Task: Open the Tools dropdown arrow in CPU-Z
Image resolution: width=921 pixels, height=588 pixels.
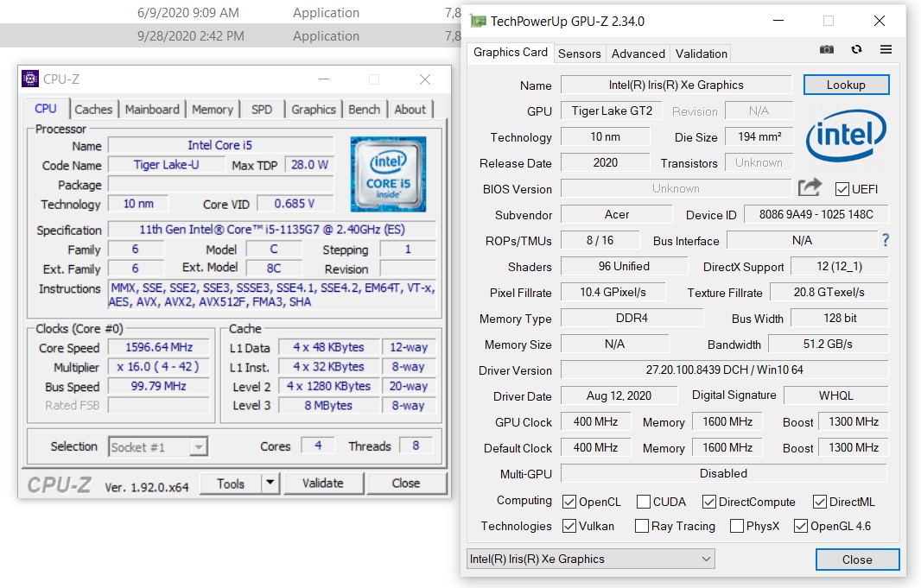Action: [x=270, y=484]
